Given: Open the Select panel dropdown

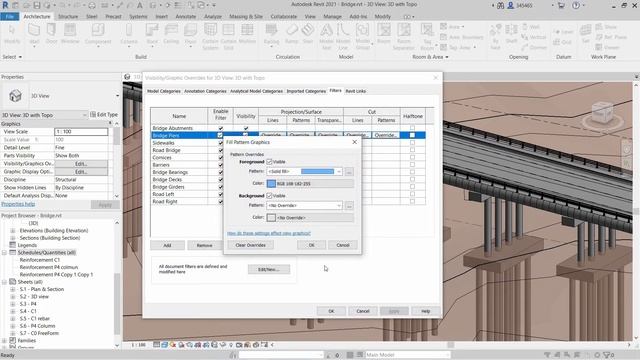Looking at the screenshot, I should [x=12, y=57].
